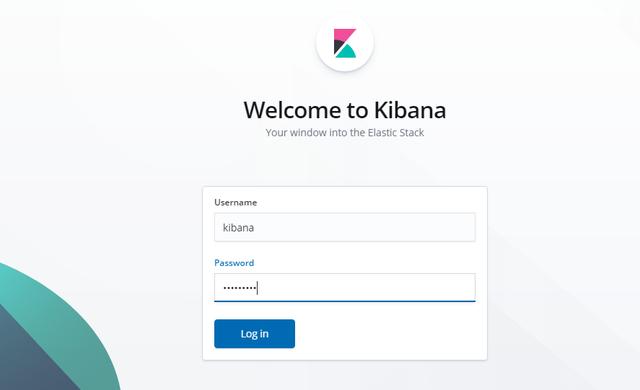Focus the Password input field
640x390 pixels.
[345, 288]
